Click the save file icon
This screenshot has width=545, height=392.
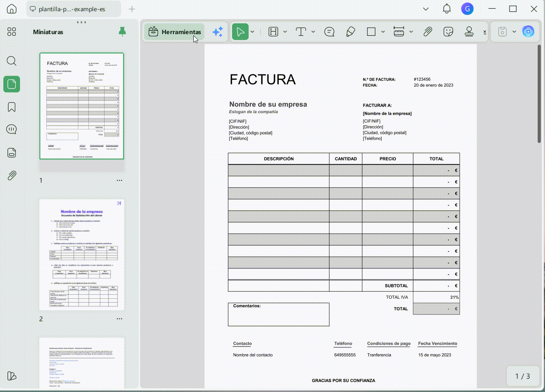coord(502,32)
